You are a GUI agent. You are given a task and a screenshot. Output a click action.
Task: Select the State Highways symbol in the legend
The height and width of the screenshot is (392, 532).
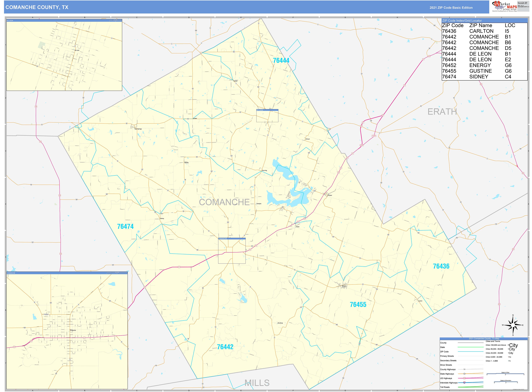(x=471, y=374)
